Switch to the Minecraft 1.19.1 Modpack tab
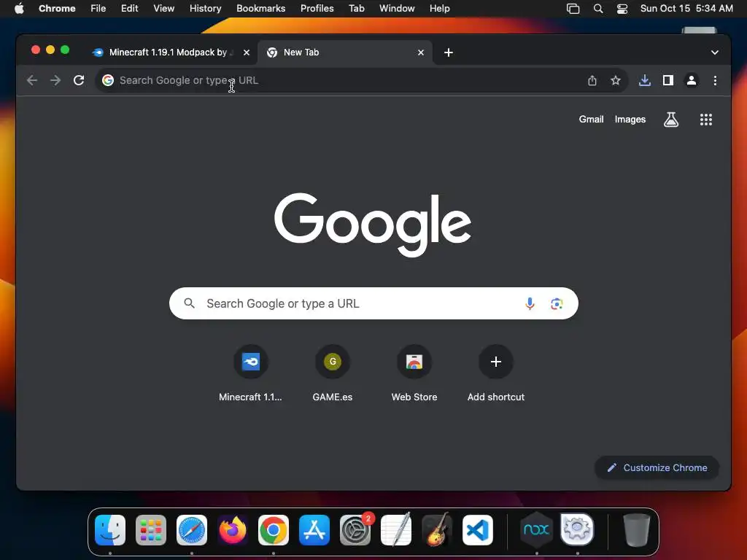 (167, 52)
